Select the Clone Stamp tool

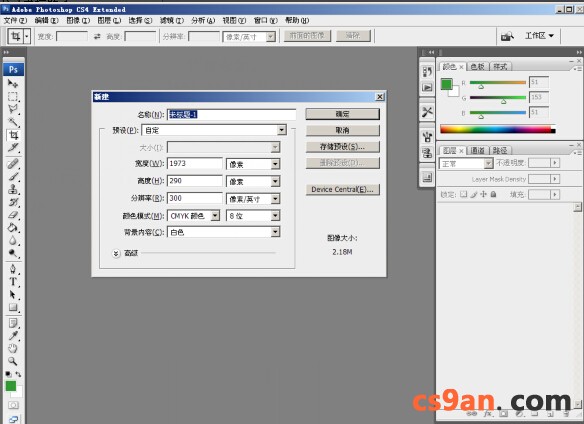(x=13, y=189)
